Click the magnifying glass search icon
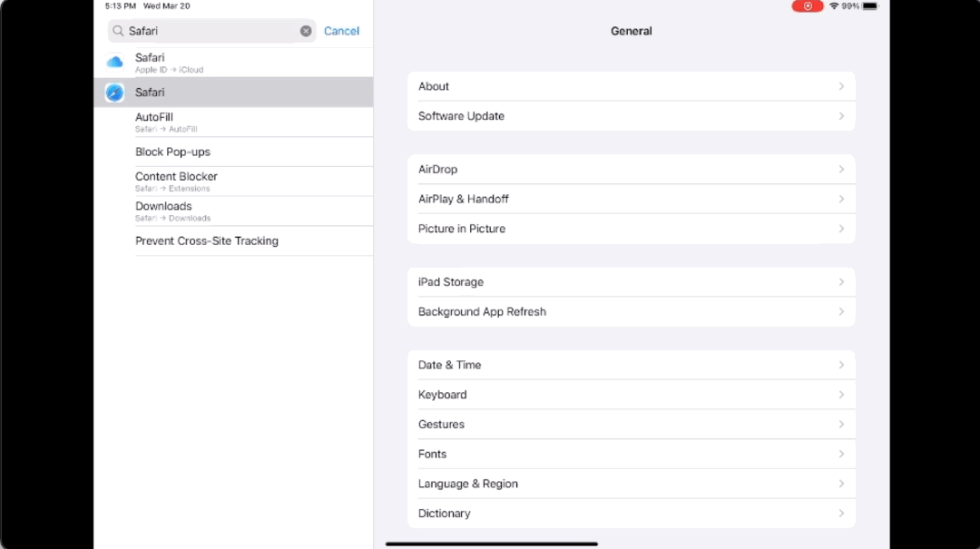 [x=118, y=31]
